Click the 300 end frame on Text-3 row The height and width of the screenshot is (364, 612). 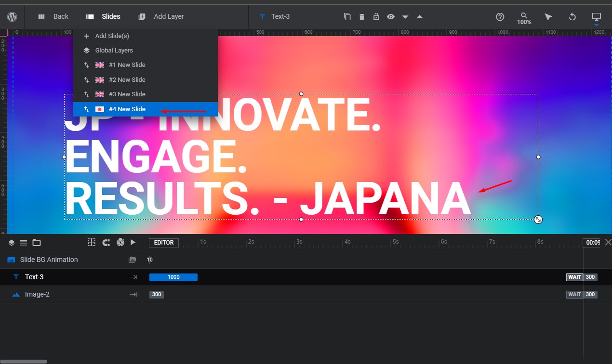tap(590, 277)
